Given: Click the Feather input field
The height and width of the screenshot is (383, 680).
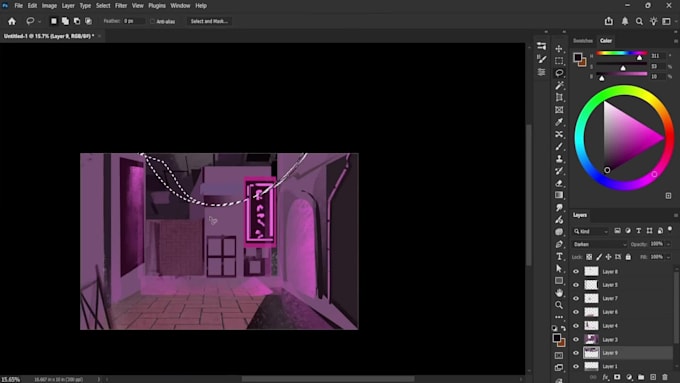Looking at the screenshot, I should click(133, 21).
